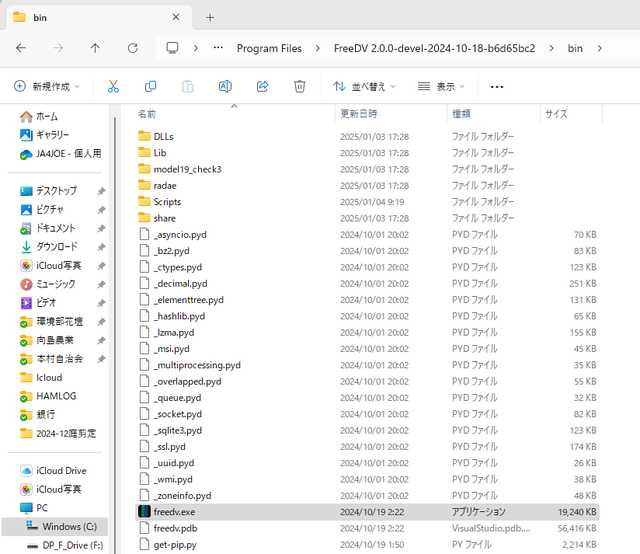Click FreeDV 2.0.0-devel-2024-10-18-b6d65bc2 breadcrumb
The image size is (640, 554).
click(434, 49)
